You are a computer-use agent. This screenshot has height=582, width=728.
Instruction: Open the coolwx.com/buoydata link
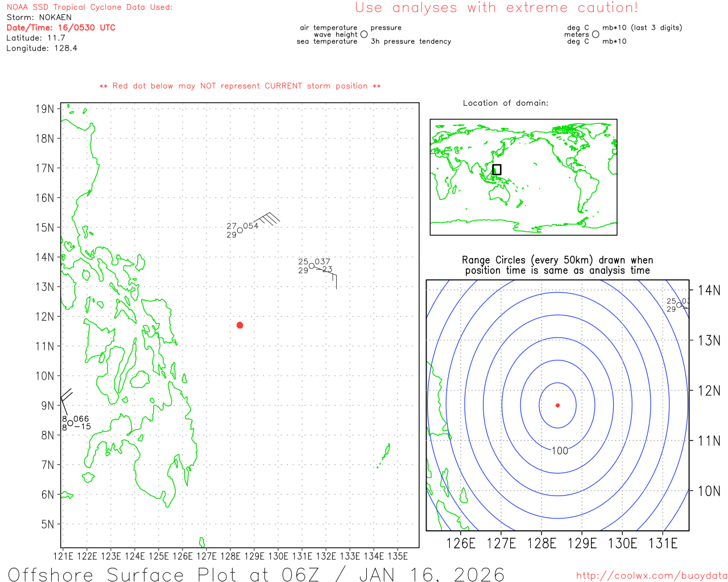click(x=652, y=576)
